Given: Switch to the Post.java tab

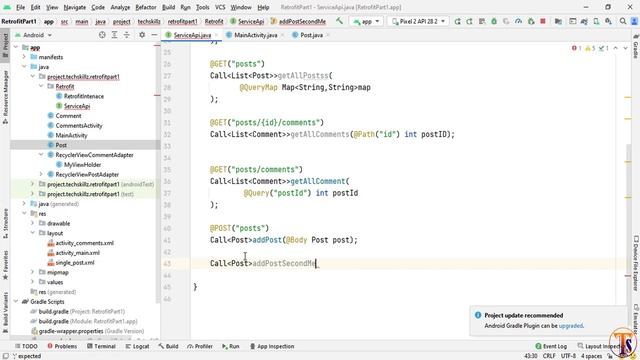Looking at the screenshot, I should point(311,35).
